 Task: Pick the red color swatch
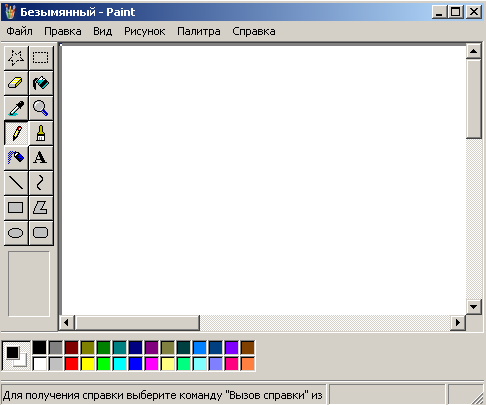[72, 364]
